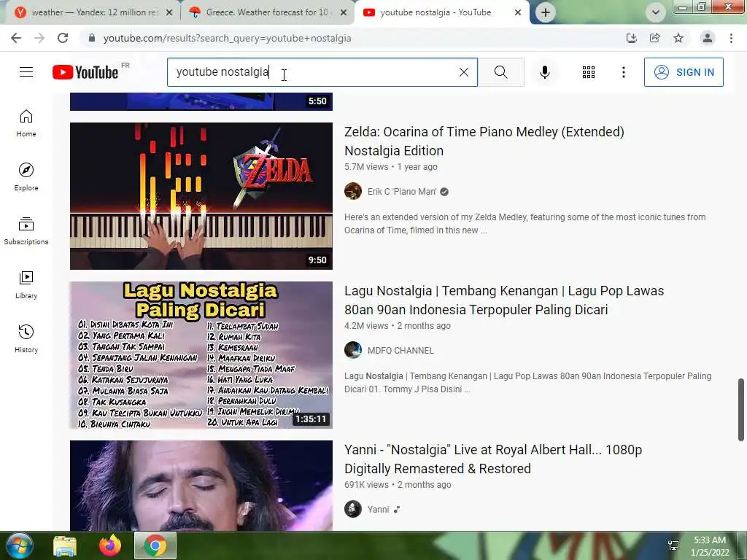Close the Greece weather forecast tab
747x560 pixels.
[344, 12]
